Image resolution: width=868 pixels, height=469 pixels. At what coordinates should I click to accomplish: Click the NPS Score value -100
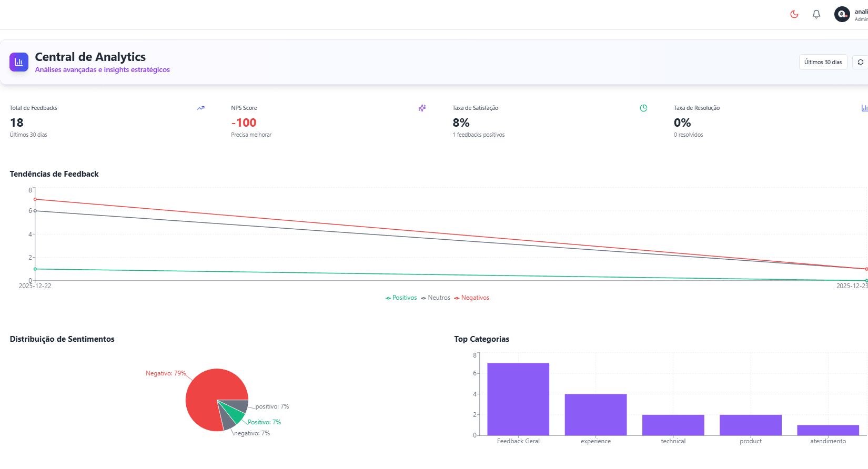tap(244, 123)
